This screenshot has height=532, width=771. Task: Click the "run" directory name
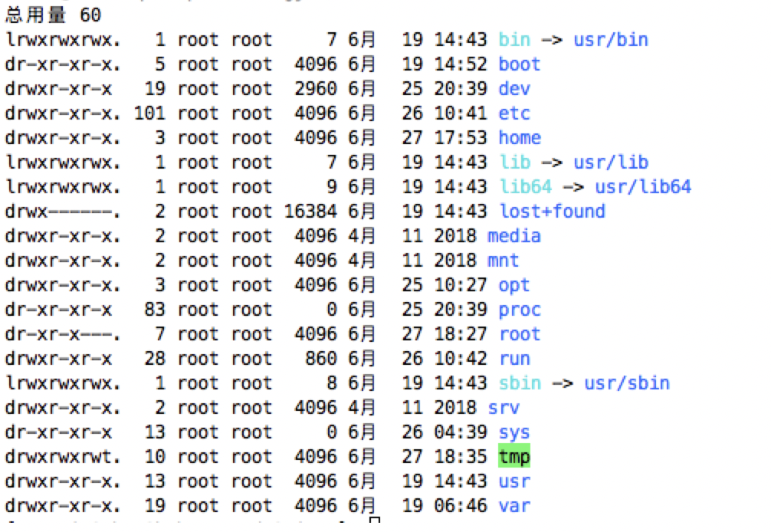pyautogui.click(x=515, y=359)
